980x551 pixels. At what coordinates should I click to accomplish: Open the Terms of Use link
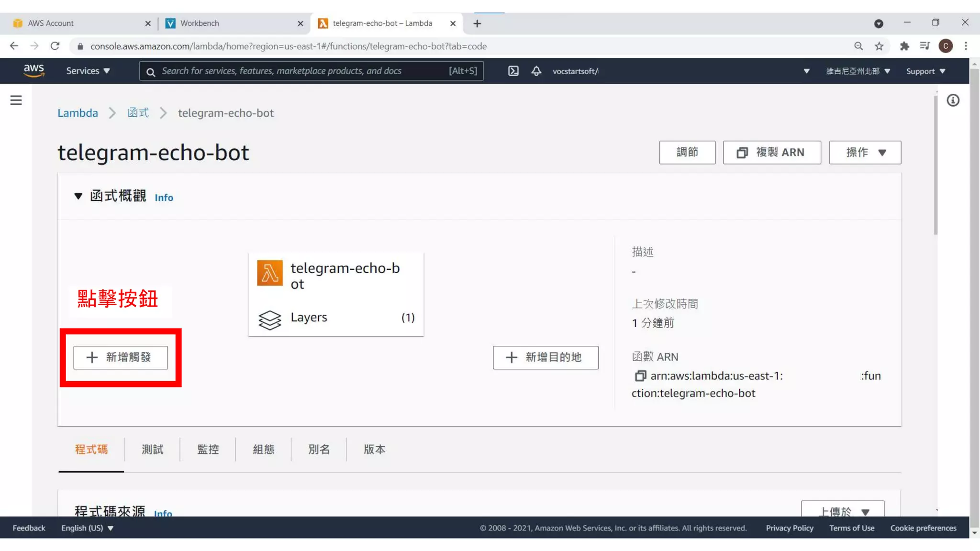click(852, 528)
